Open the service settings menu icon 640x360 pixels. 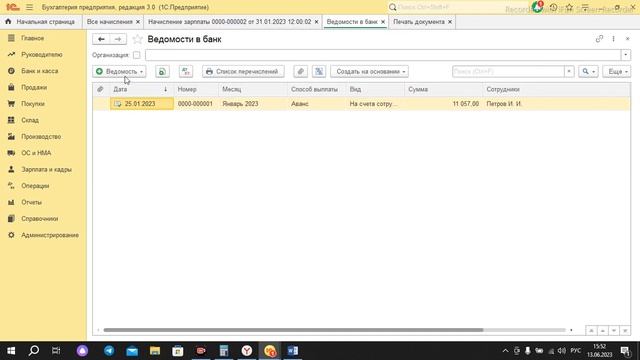coord(585,7)
